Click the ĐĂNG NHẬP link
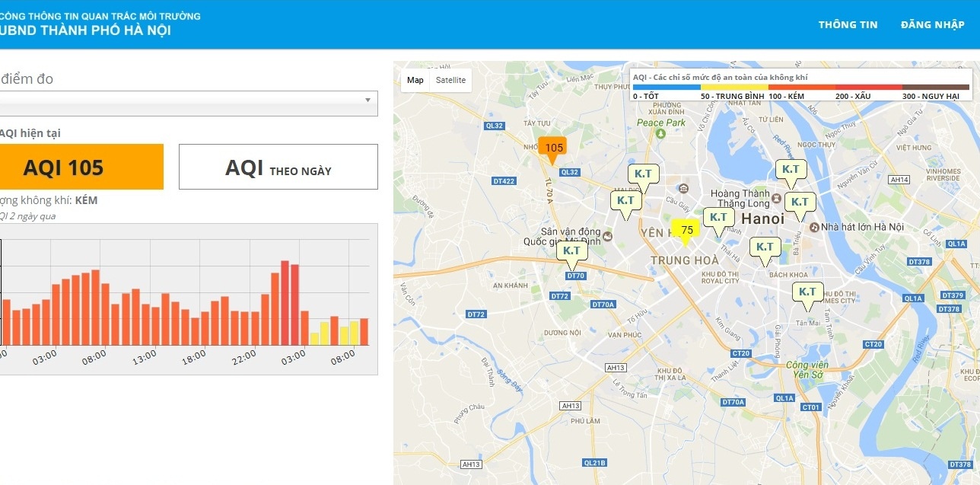 pyautogui.click(x=932, y=24)
